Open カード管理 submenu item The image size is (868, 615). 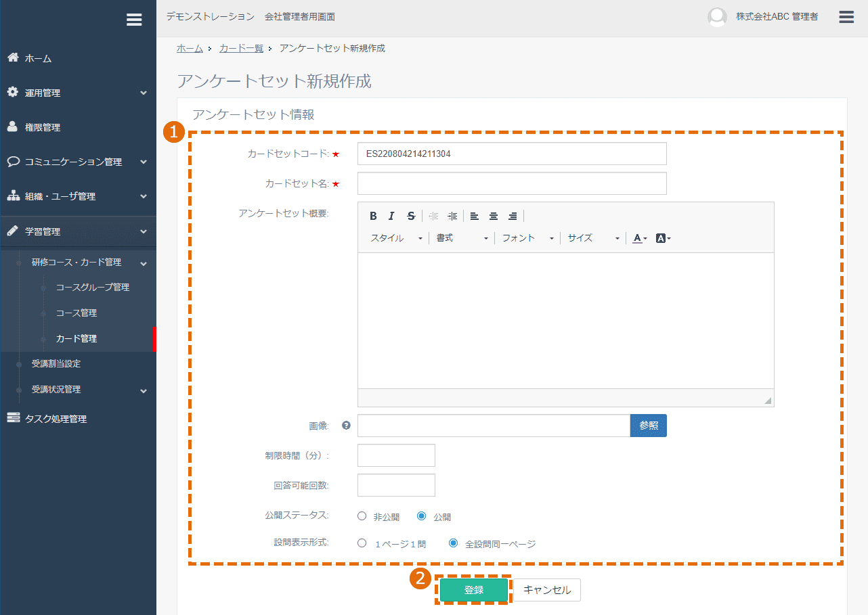point(78,338)
